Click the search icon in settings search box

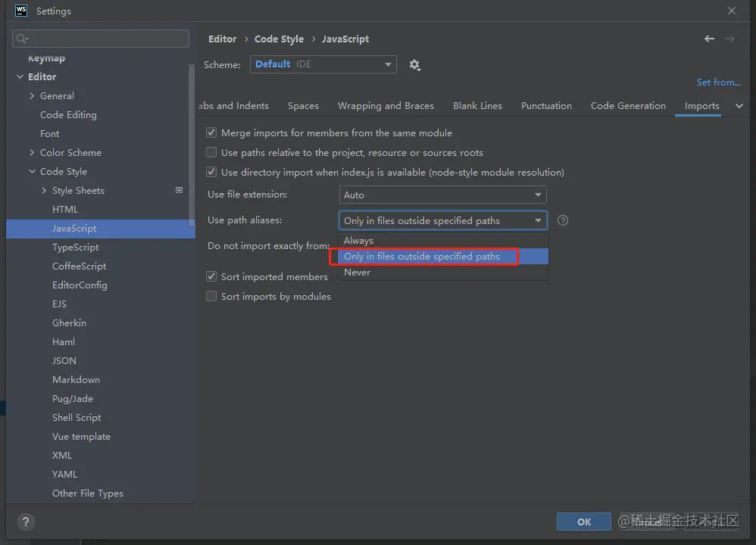22,39
